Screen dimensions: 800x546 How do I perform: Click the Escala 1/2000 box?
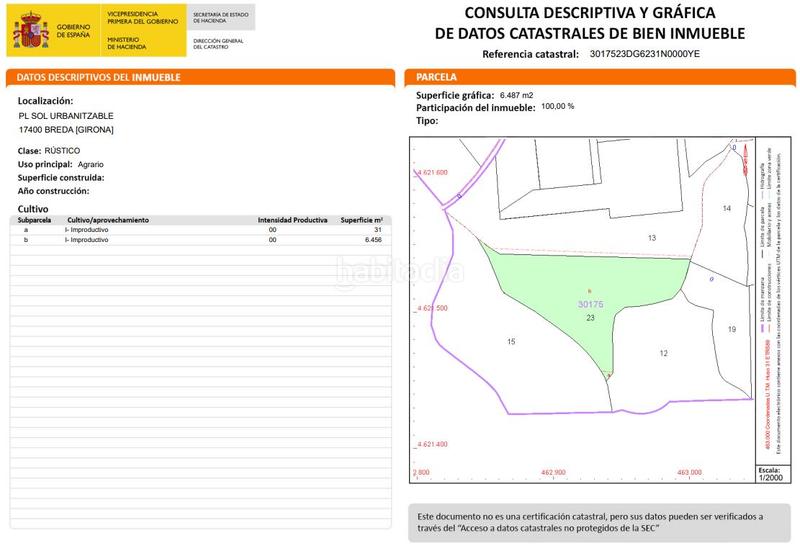pos(768,474)
